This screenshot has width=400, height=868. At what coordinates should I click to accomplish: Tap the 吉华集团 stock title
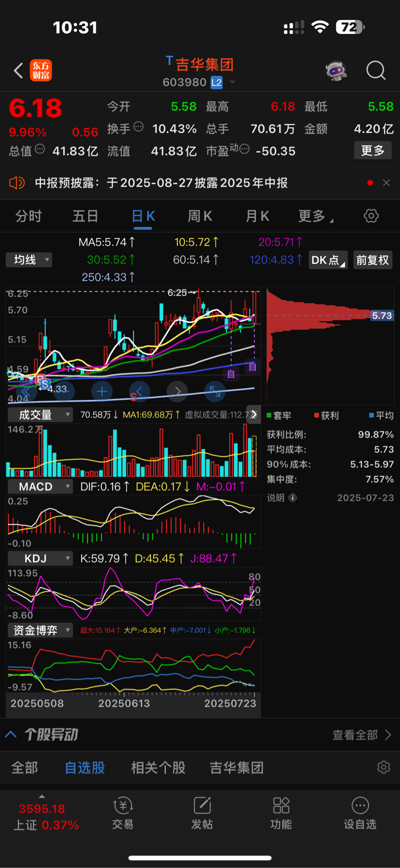[x=204, y=65]
